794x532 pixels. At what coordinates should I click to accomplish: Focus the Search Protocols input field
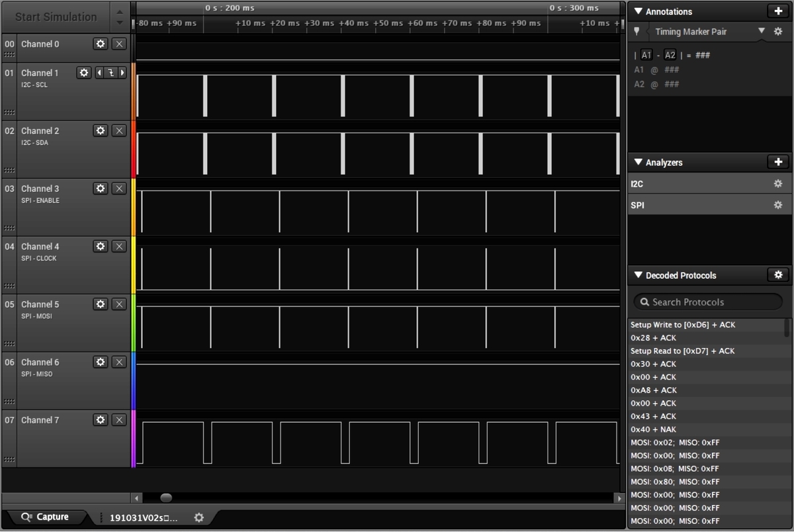coord(707,302)
